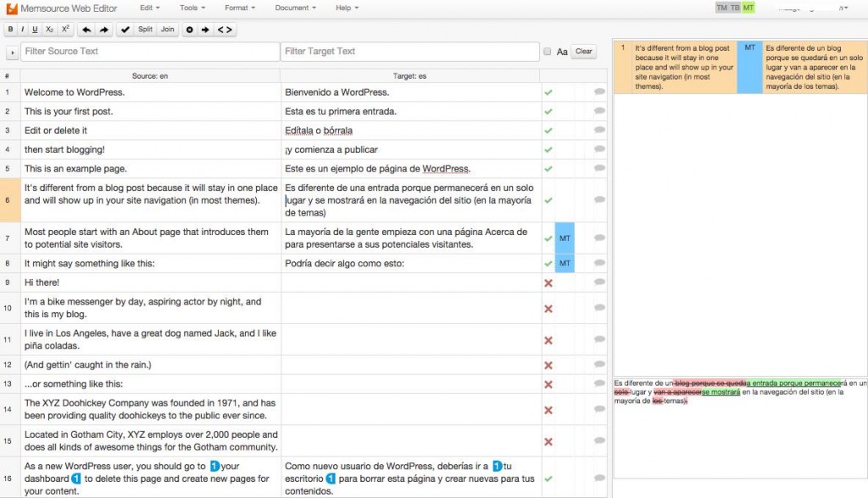Open comment bubble for segment 1
Screen dimensions: 868x498
(x=599, y=92)
